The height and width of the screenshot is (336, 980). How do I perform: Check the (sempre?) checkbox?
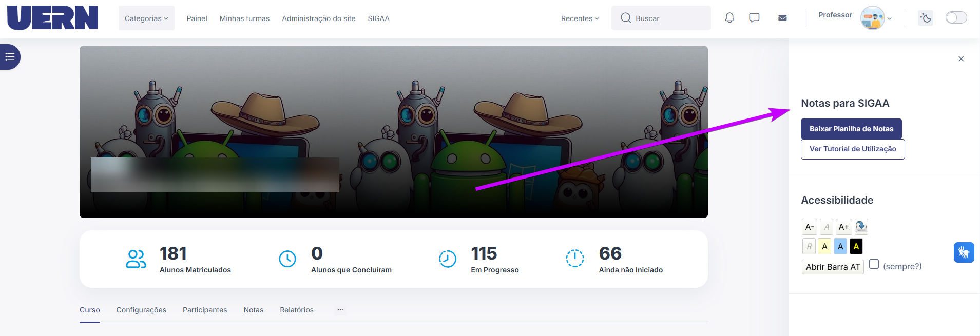tap(874, 264)
